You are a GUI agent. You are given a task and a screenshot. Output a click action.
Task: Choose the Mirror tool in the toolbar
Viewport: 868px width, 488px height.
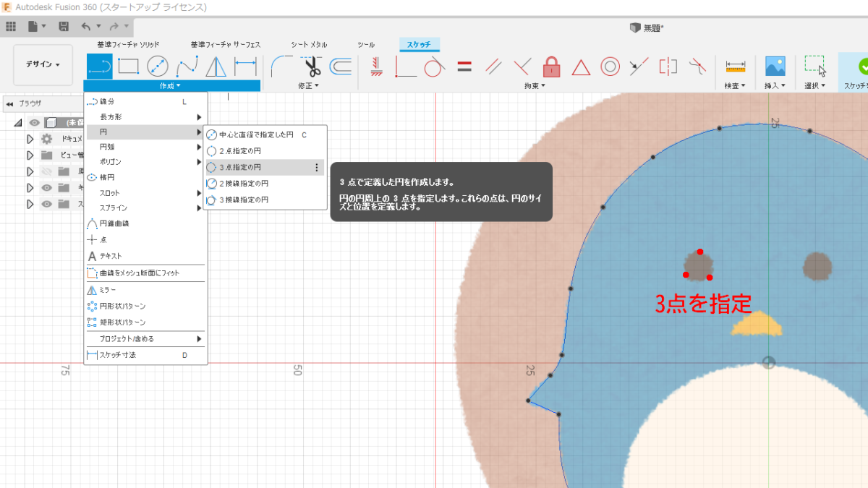(216, 67)
